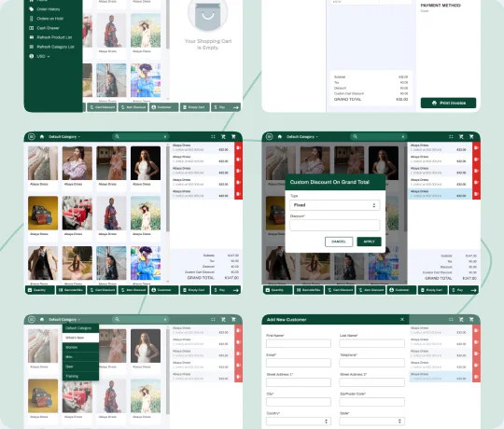Screen dimensions: 504x429
Task: Choose Training in the open category menu
Action: coord(80,376)
